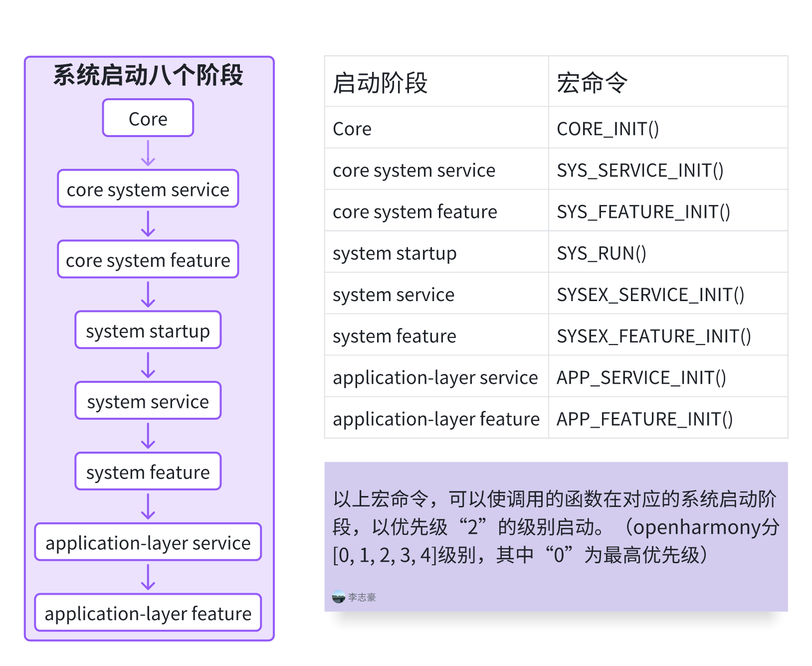The image size is (812, 666).
Task: Click the arrow below the Core flowchart box
Action: tap(148, 153)
